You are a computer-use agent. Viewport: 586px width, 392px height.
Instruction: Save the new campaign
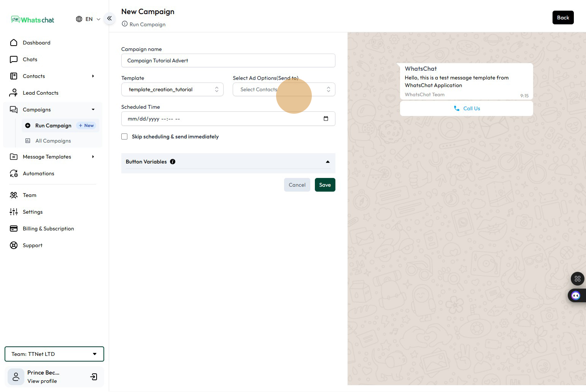coord(325,185)
